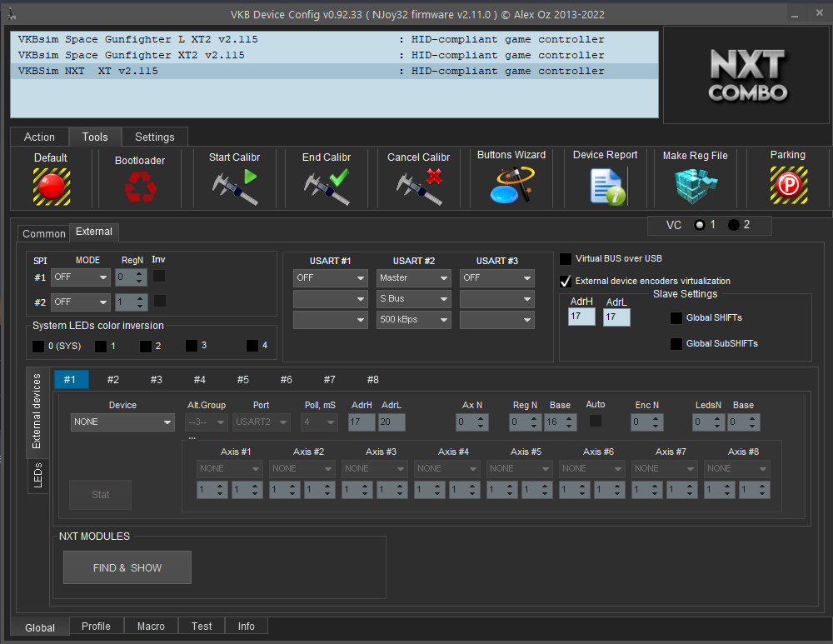This screenshot has width=833, height=644.
Task: Switch to the Profile bottom tab
Action: [96, 626]
